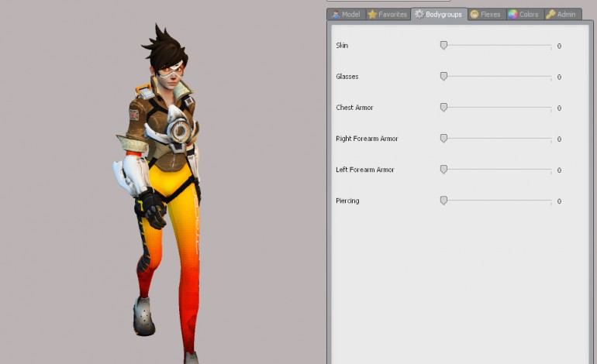Click the Piercing value number field
This screenshot has height=364, width=597.
pyautogui.click(x=559, y=201)
